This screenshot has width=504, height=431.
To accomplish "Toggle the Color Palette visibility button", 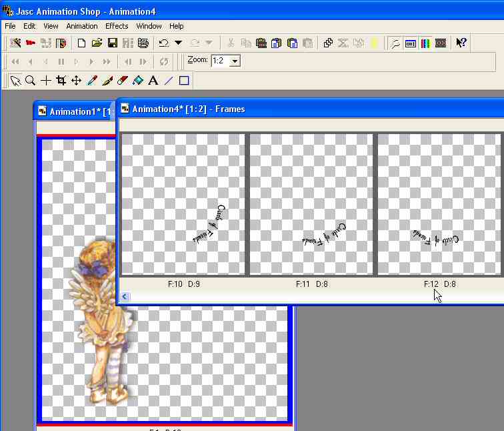I will [425, 43].
